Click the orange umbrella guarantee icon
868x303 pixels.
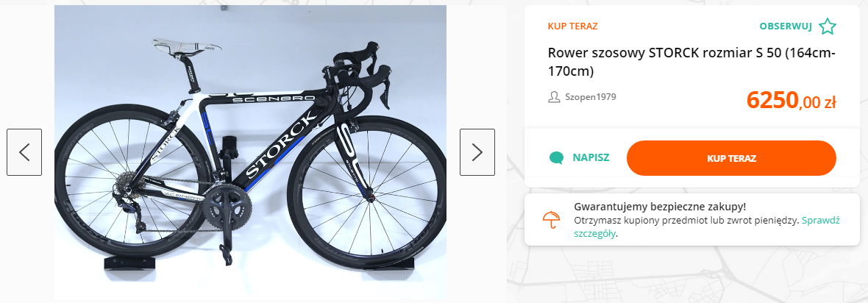pyautogui.click(x=550, y=219)
